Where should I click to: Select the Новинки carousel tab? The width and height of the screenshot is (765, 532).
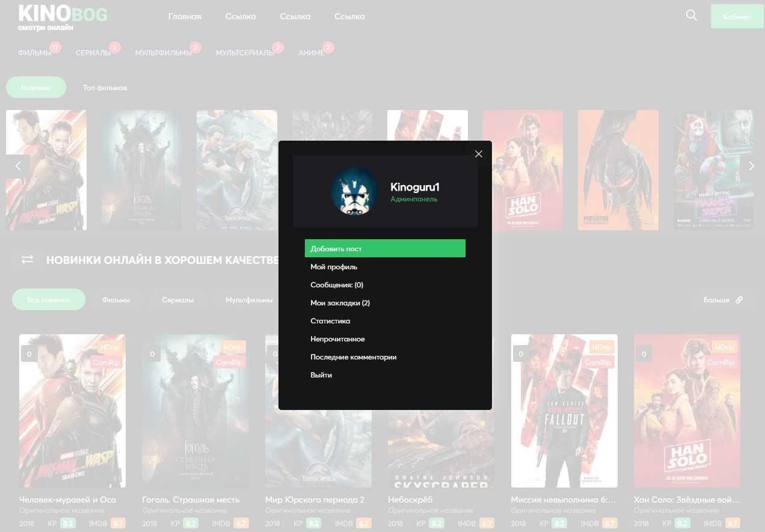point(36,88)
